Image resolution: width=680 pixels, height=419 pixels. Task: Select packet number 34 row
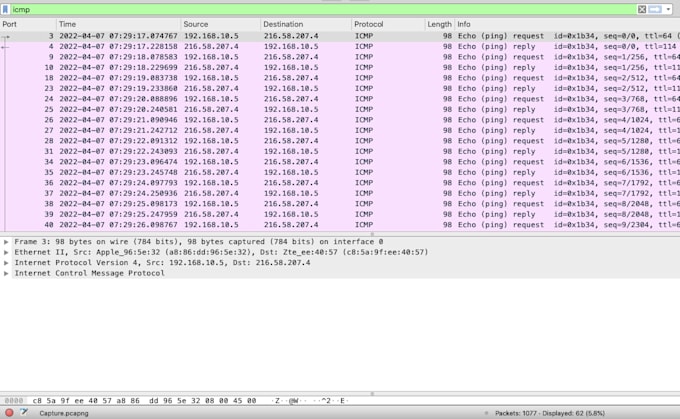click(x=340, y=162)
